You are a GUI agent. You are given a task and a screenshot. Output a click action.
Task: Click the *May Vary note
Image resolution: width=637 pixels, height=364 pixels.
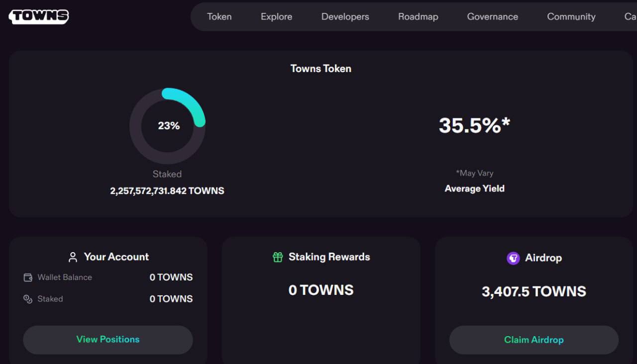tap(474, 173)
